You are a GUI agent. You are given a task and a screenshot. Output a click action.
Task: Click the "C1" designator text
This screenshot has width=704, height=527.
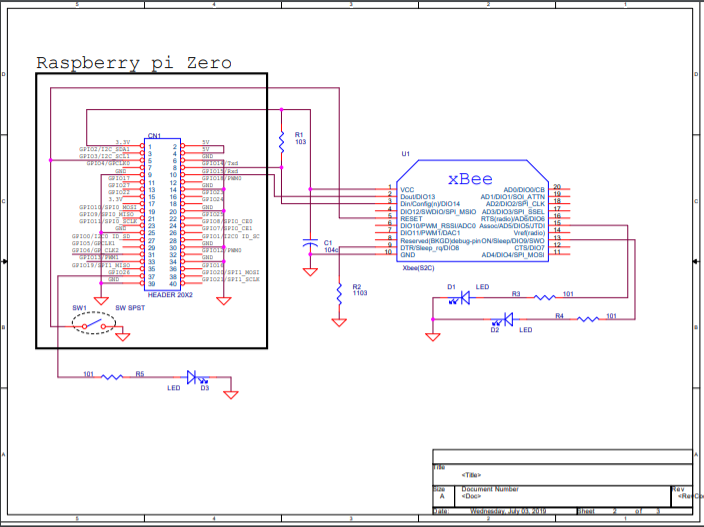[x=328, y=243]
